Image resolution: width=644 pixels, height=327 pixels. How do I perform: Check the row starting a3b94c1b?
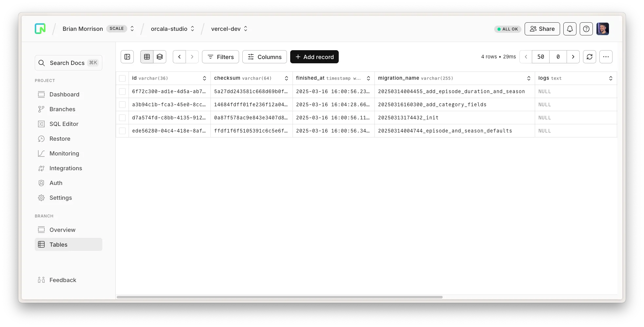[x=122, y=105]
